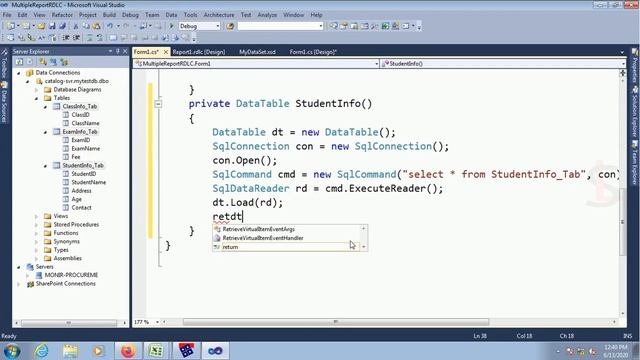The height and width of the screenshot is (360, 640).
Task: Open the Solution Explorer side tab
Action: tap(635, 116)
